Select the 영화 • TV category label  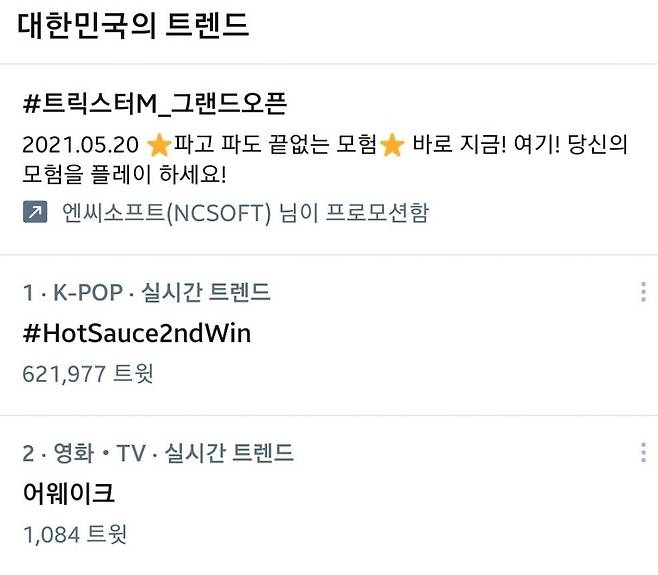99,453
